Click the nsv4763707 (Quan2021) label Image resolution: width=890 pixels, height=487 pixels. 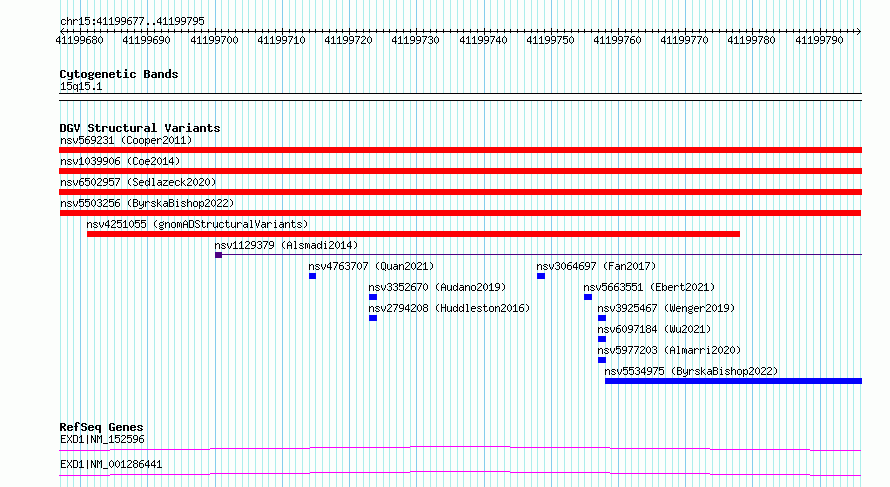coord(371,266)
